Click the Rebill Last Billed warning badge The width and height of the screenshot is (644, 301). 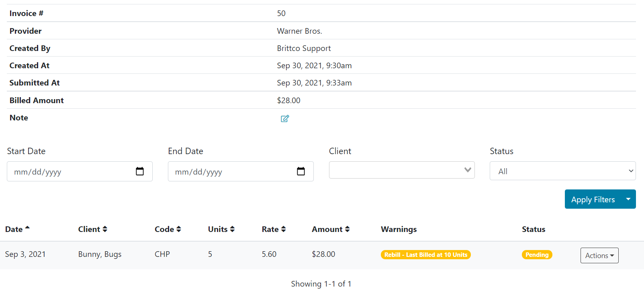(x=425, y=255)
